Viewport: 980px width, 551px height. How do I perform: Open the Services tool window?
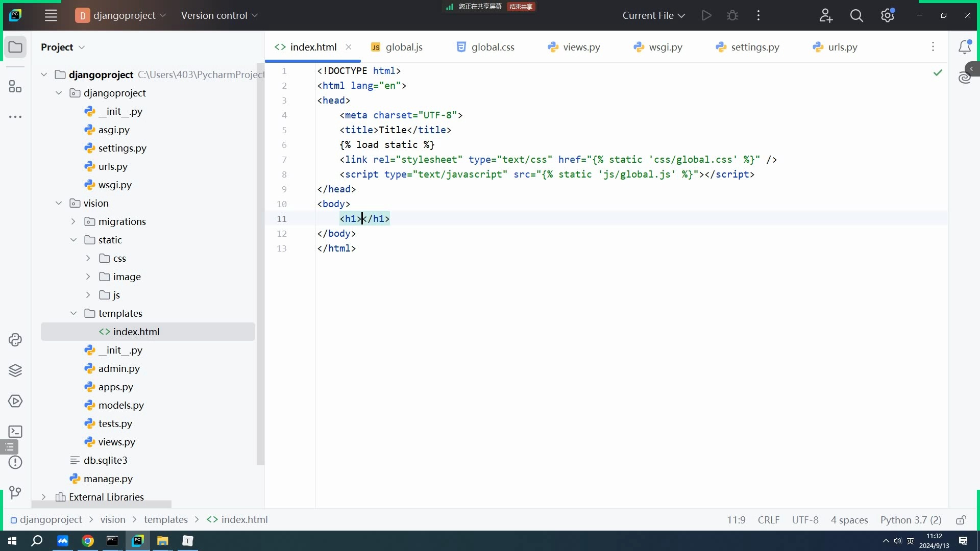coord(15,401)
